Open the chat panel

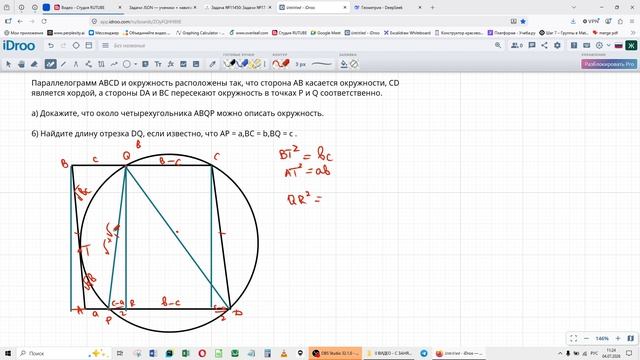point(532,45)
